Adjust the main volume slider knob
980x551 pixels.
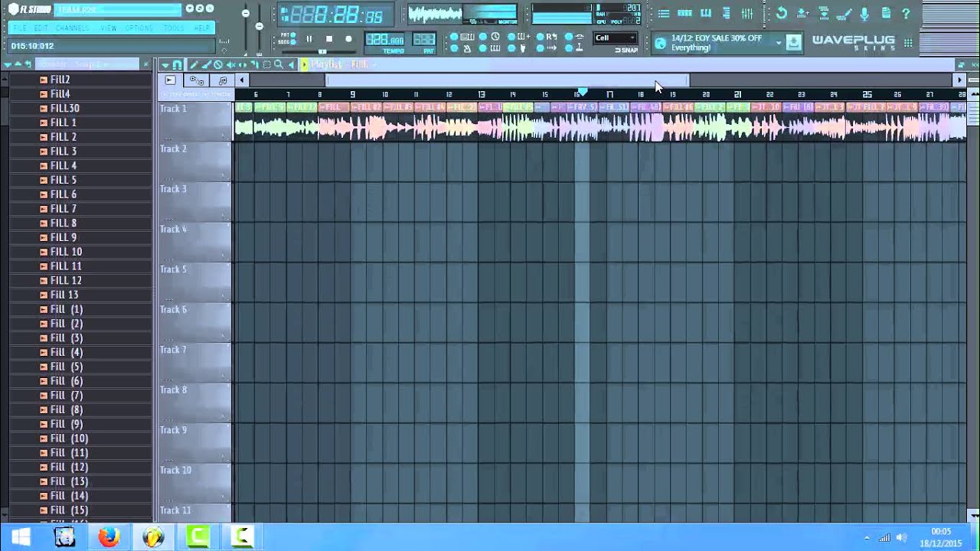point(246,13)
